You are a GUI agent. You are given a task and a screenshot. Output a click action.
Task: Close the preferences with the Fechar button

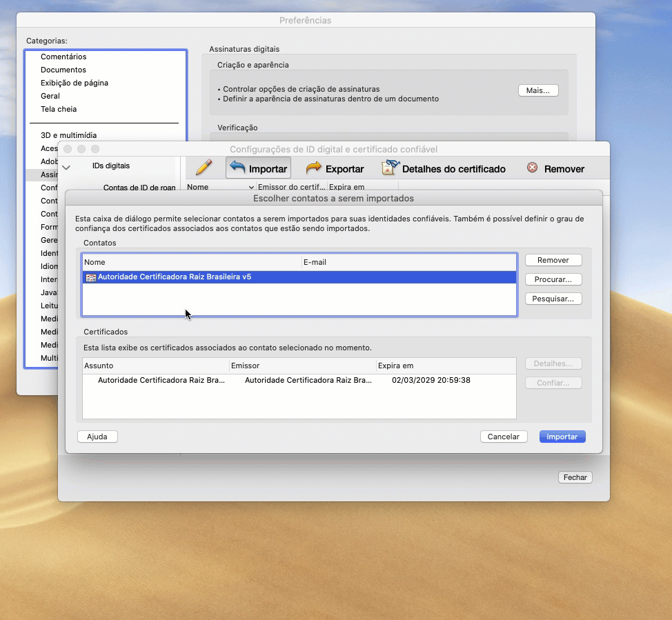point(575,477)
